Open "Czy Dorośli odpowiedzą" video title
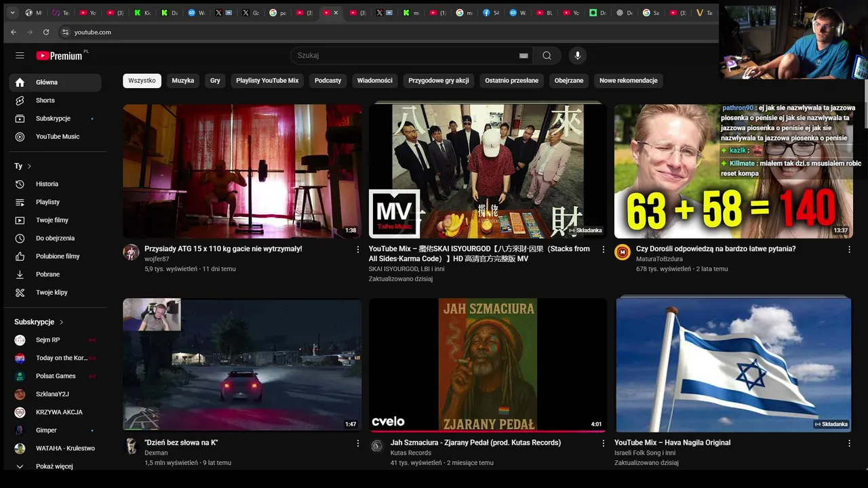The width and height of the screenshot is (868, 488). coord(716,249)
